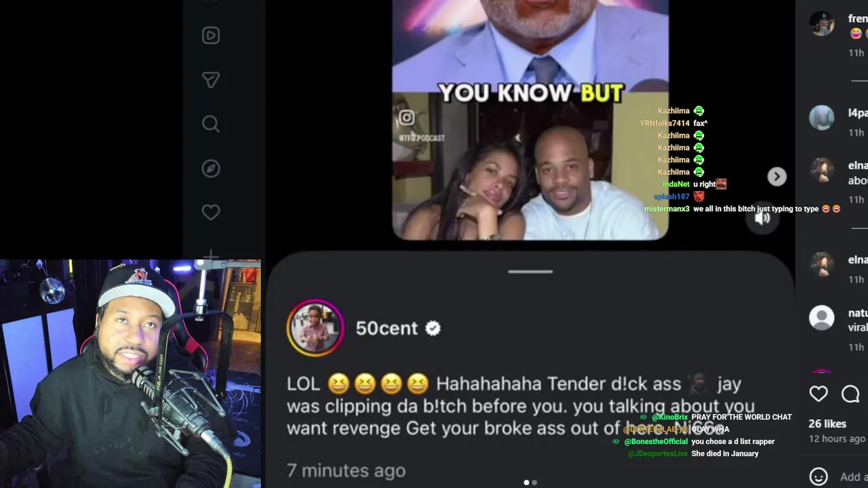
Task: Toggle the video sound speaker icon
Action: coord(762,218)
